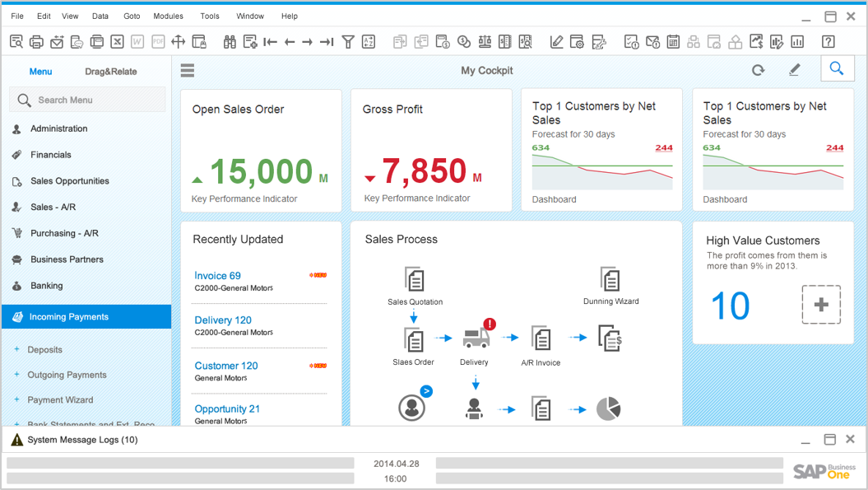
Task: Expand the Payment Wizard entry
Action: point(60,400)
